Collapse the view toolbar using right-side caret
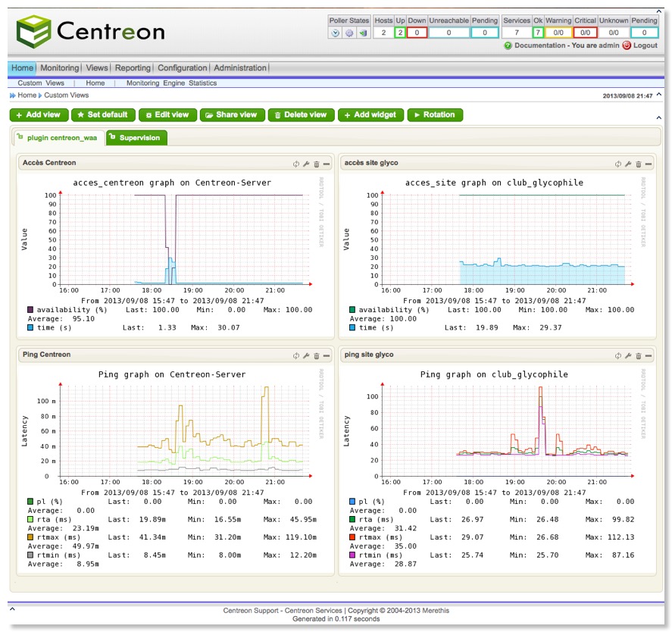The width and height of the screenshot is (672, 632). point(658,117)
